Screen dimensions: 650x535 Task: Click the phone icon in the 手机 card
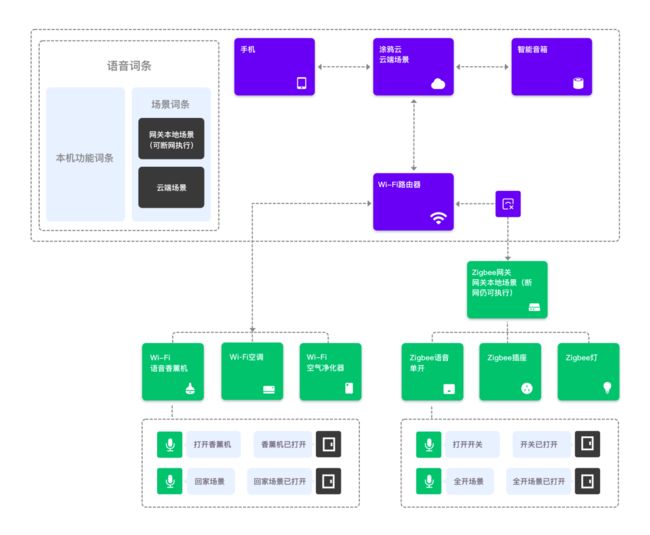302,83
